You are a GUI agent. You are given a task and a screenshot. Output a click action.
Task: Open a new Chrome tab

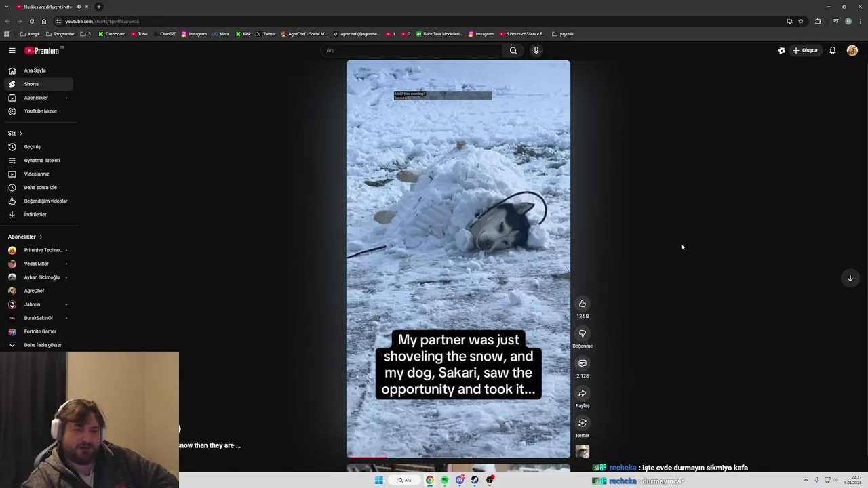98,7
